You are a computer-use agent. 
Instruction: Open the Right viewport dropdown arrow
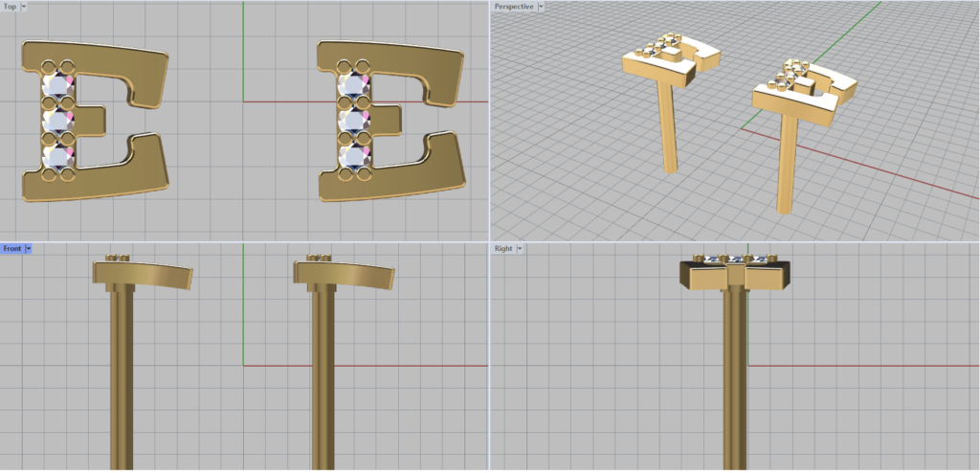pyautogui.click(x=520, y=249)
